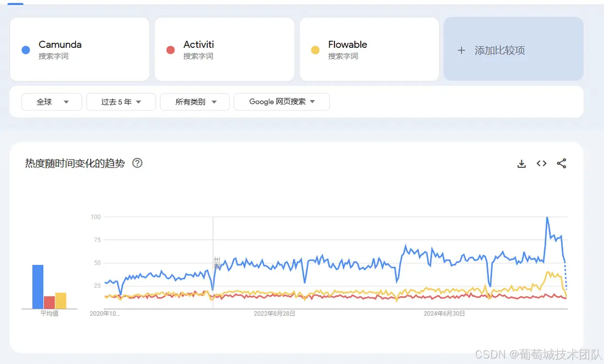Select the Flowable search term card
Image resolution: width=604 pixels, height=364 pixels.
pos(369,49)
